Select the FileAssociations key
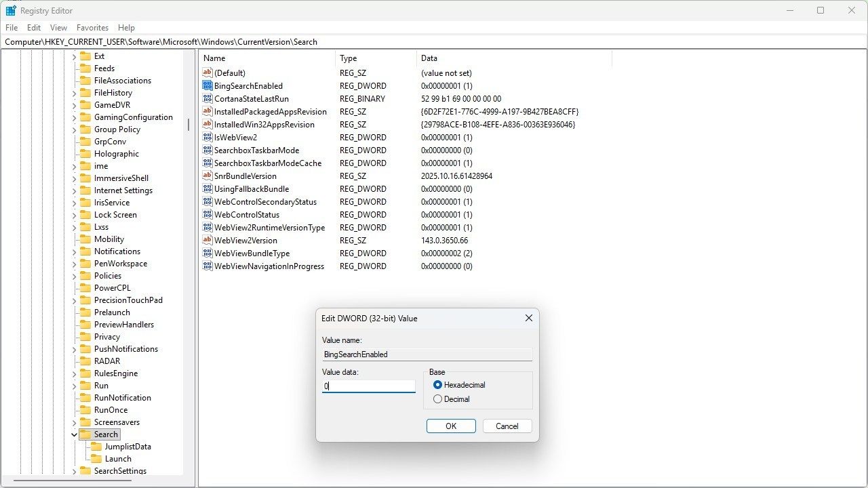 pyautogui.click(x=123, y=81)
